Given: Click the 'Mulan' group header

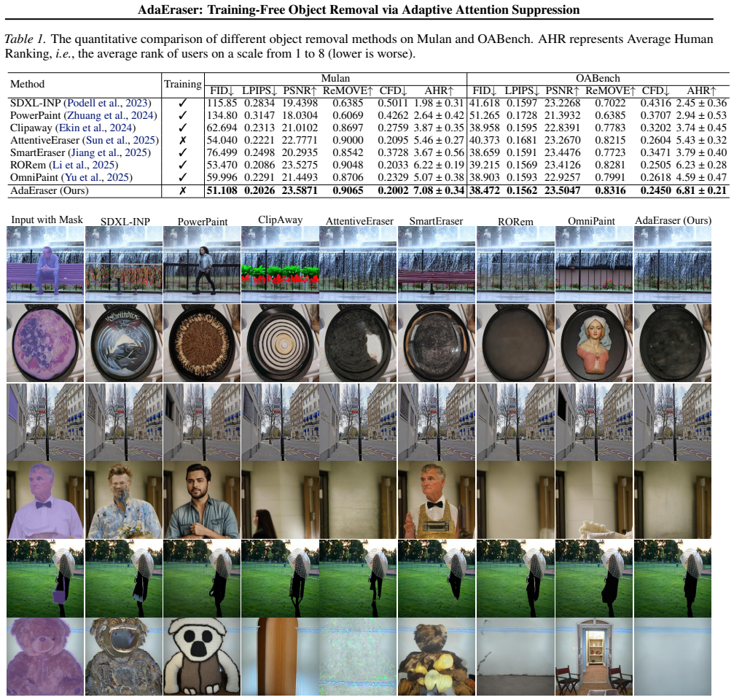Looking at the screenshot, I should pyautogui.click(x=335, y=78).
